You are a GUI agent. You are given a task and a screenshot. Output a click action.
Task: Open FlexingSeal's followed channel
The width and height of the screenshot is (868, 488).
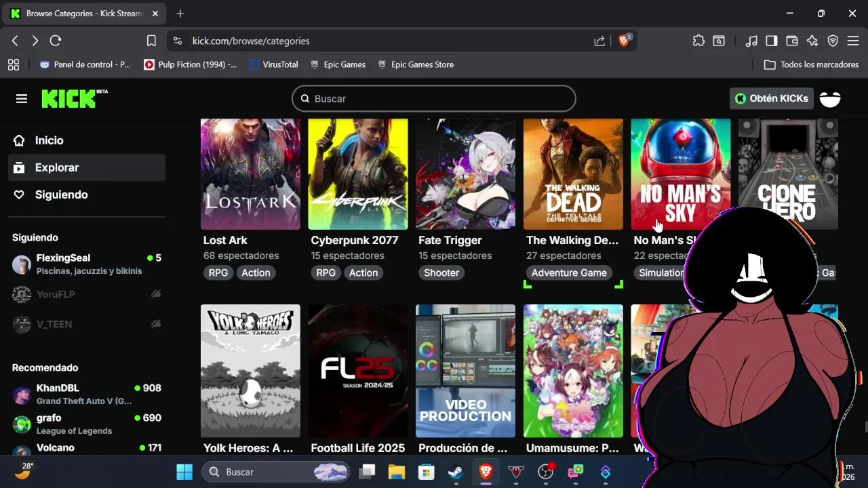(x=87, y=264)
